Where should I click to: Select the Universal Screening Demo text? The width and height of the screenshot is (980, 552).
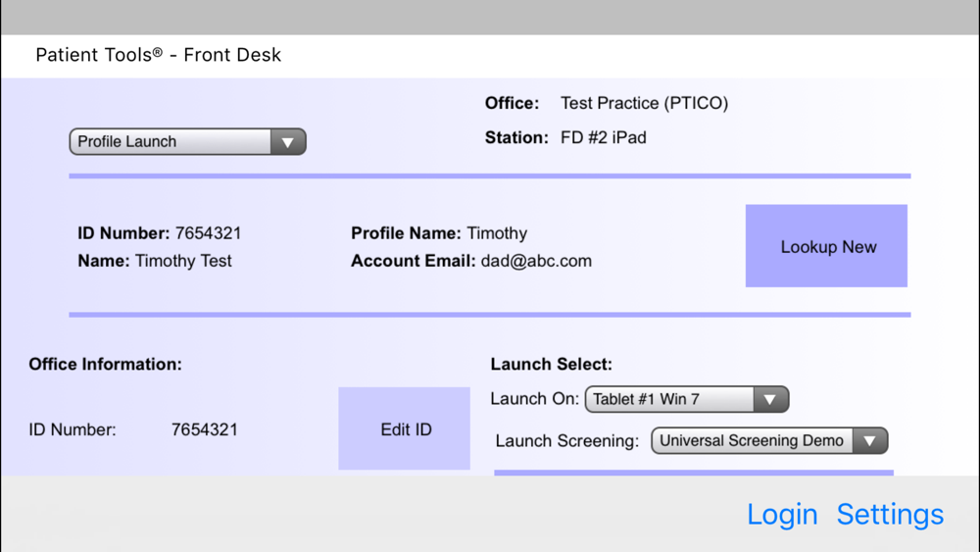pos(752,441)
